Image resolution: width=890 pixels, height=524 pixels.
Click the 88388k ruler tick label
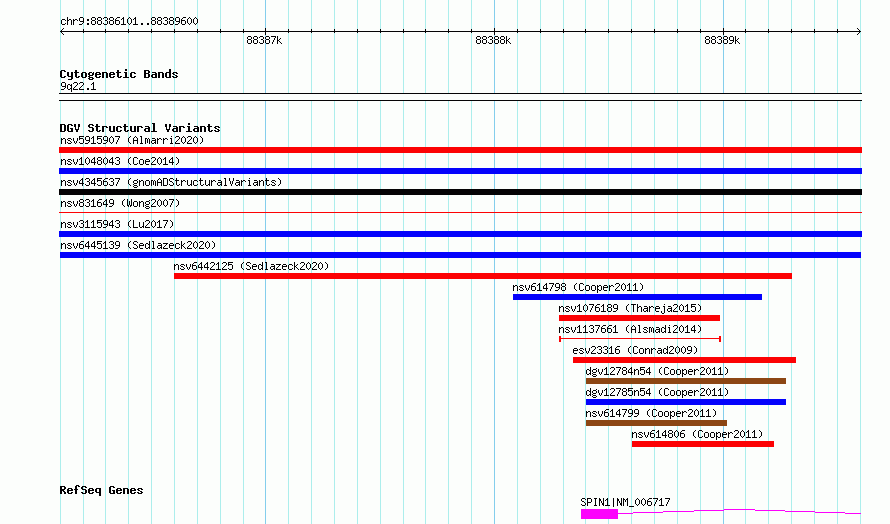pyautogui.click(x=493, y=41)
